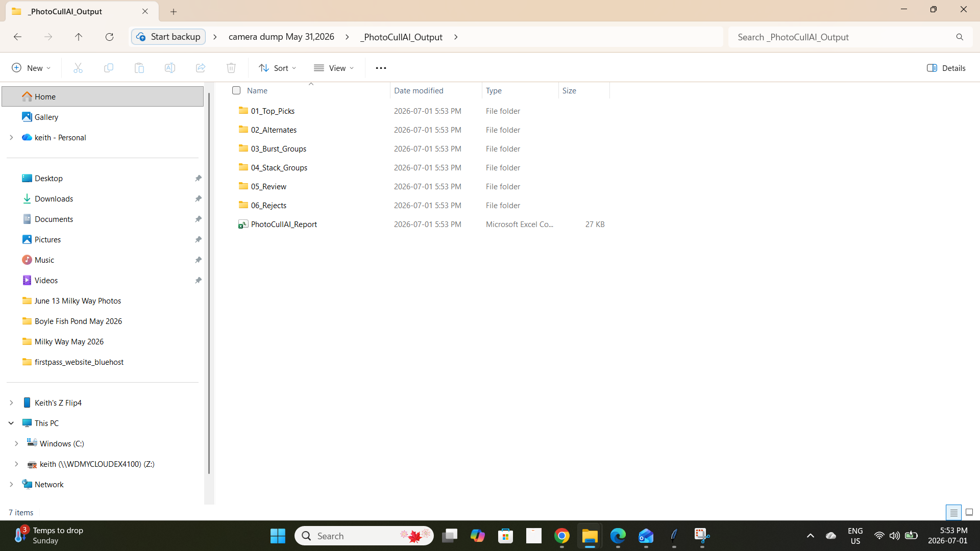Tick the select-all checkbox in header
Image resolution: width=980 pixels, height=551 pixels.
pyautogui.click(x=236, y=90)
